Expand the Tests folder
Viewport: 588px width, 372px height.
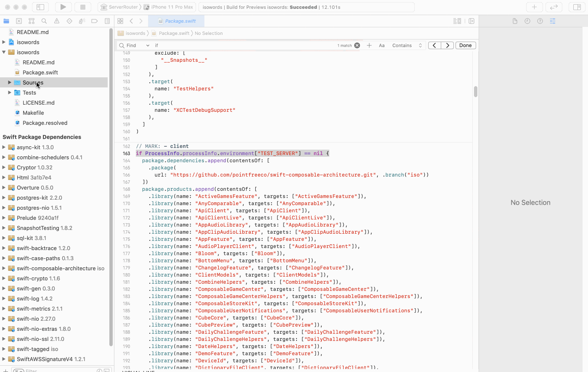click(10, 92)
